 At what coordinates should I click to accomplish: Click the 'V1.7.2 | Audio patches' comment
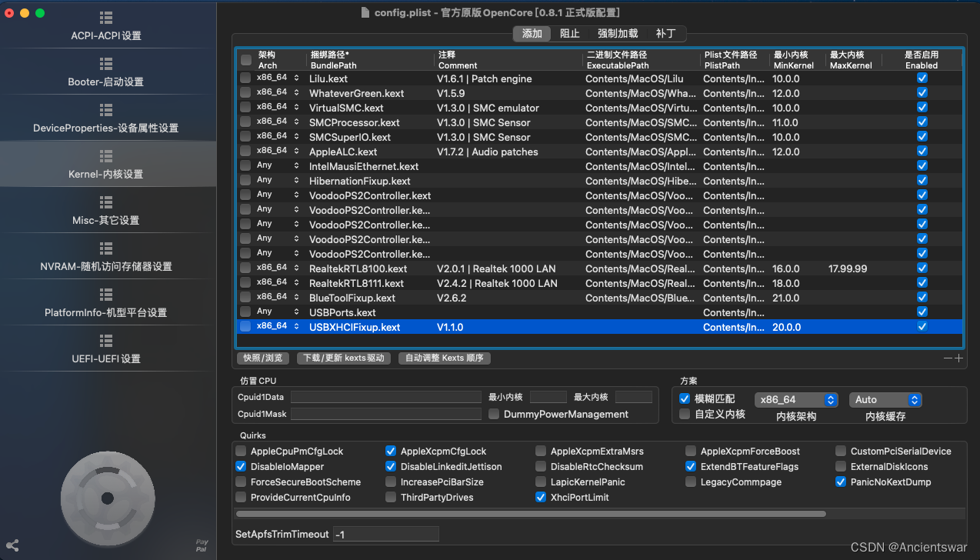tap(488, 152)
